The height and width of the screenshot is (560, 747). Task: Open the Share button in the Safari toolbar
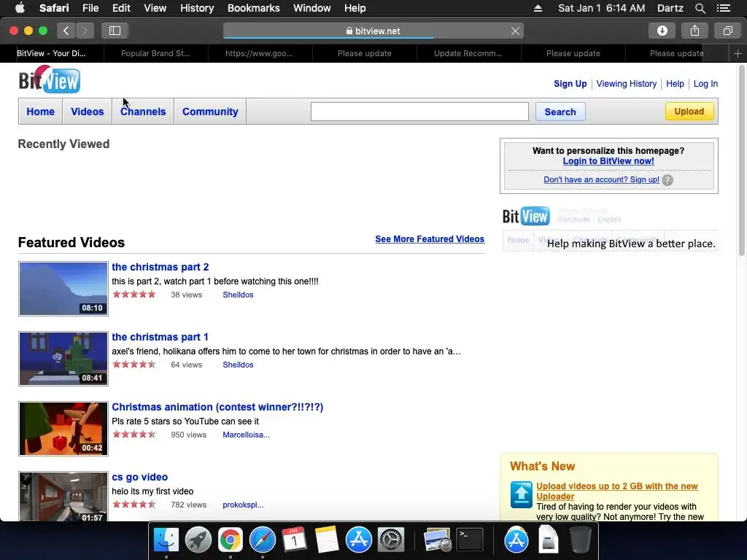[x=694, y=31]
